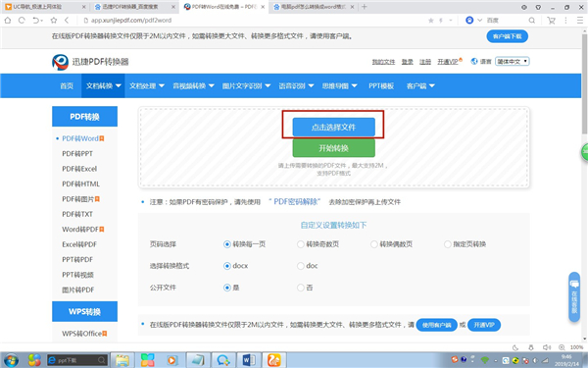Open the PDF密码解除 link

click(297, 201)
